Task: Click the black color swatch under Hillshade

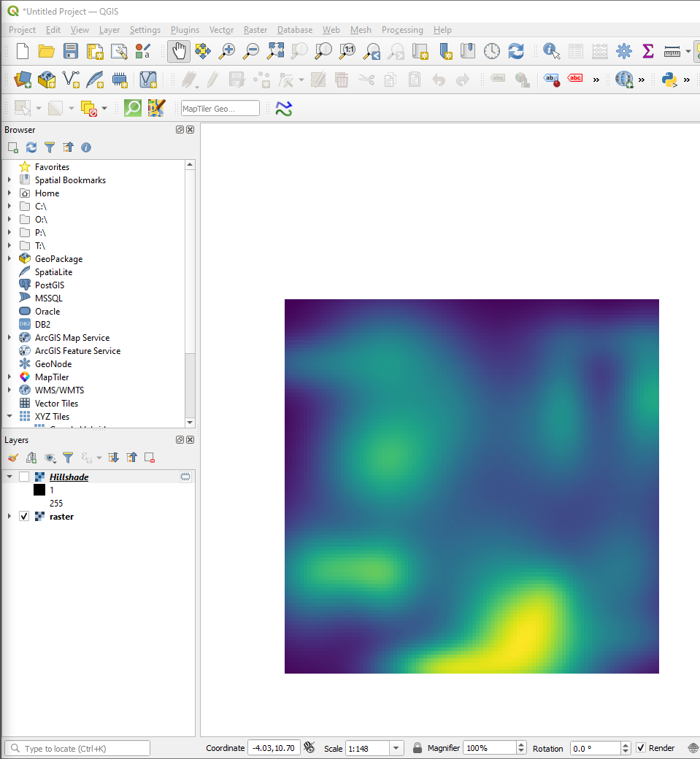Action: (x=39, y=490)
